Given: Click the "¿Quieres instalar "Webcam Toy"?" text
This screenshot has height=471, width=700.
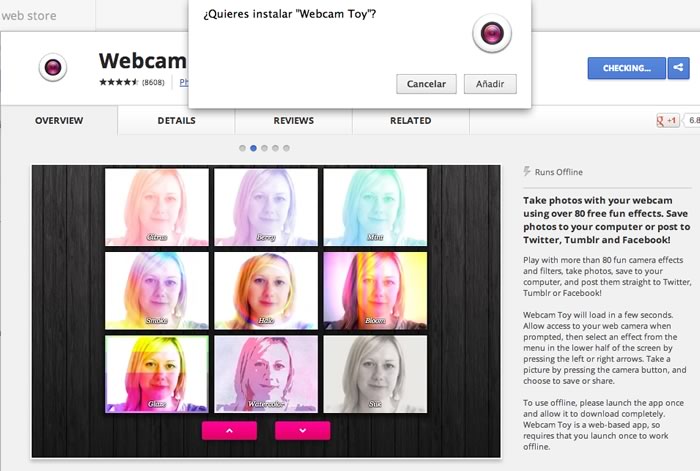Looking at the screenshot, I should pyautogui.click(x=290, y=14).
